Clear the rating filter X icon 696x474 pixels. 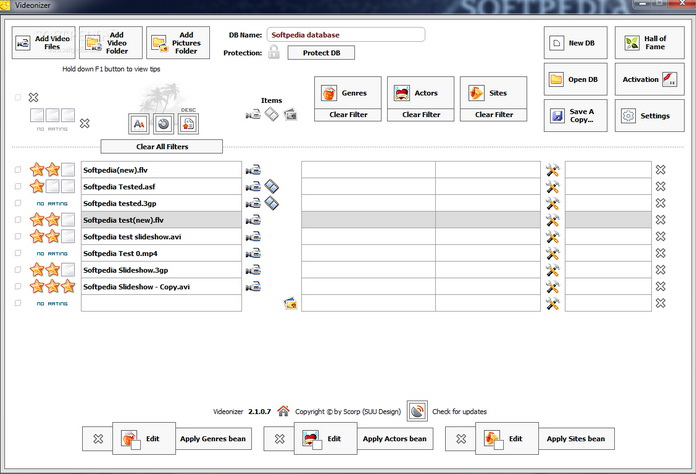point(84,123)
